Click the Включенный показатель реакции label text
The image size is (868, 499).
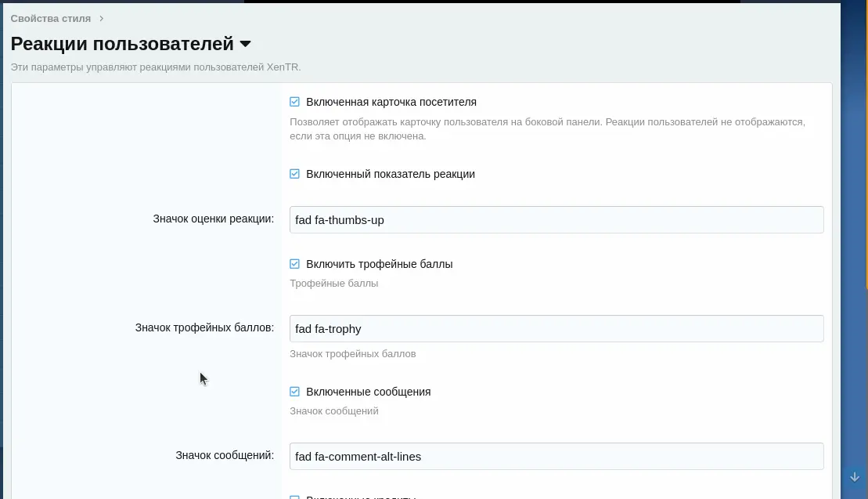coord(391,174)
